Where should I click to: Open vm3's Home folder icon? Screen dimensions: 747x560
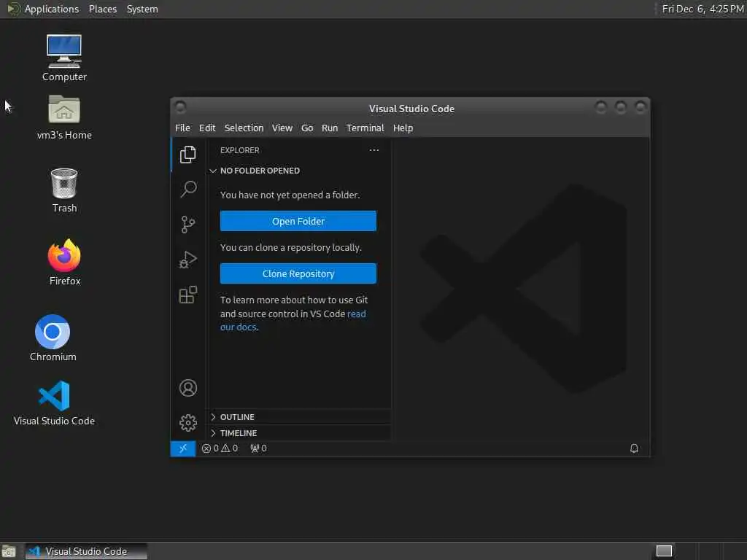[64, 117]
